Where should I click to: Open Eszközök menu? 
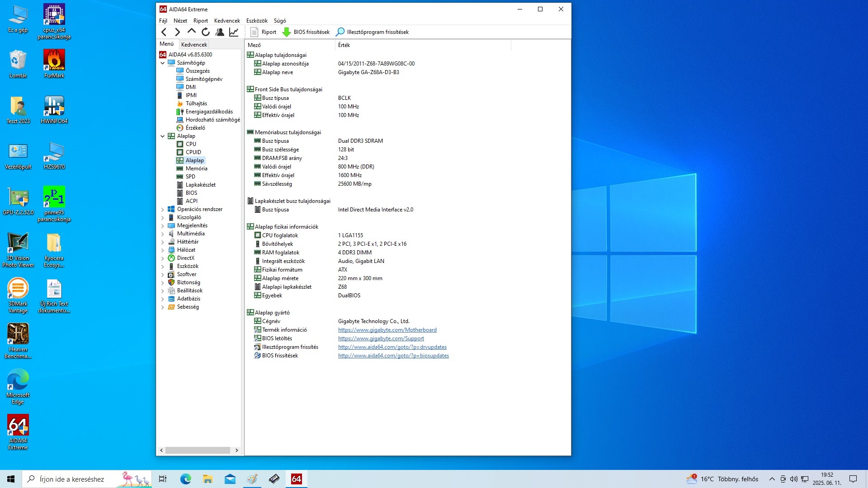tap(257, 21)
